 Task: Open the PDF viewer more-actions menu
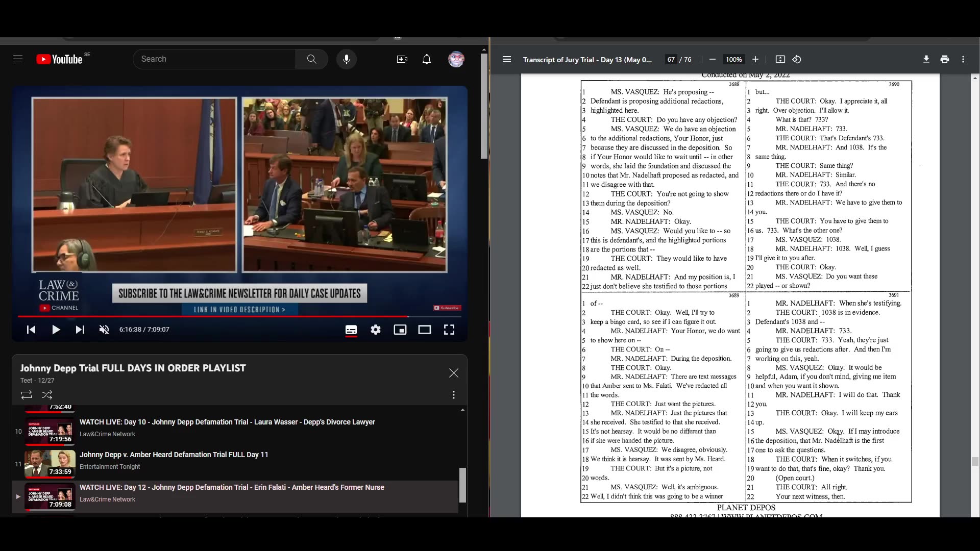click(963, 59)
